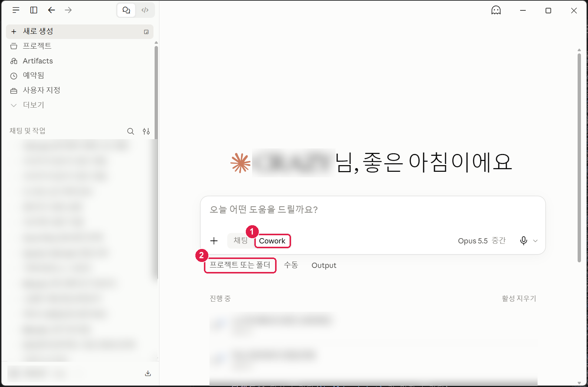Click the message input field
Viewport: 588px width, 387px height.
[x=373, y=210]
